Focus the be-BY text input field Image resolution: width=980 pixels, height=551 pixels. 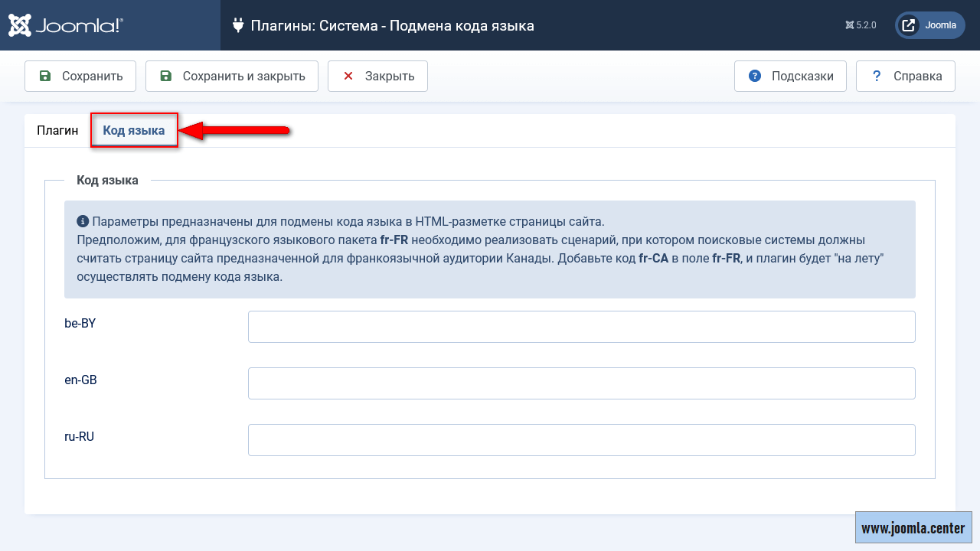[x=581, y=327]
